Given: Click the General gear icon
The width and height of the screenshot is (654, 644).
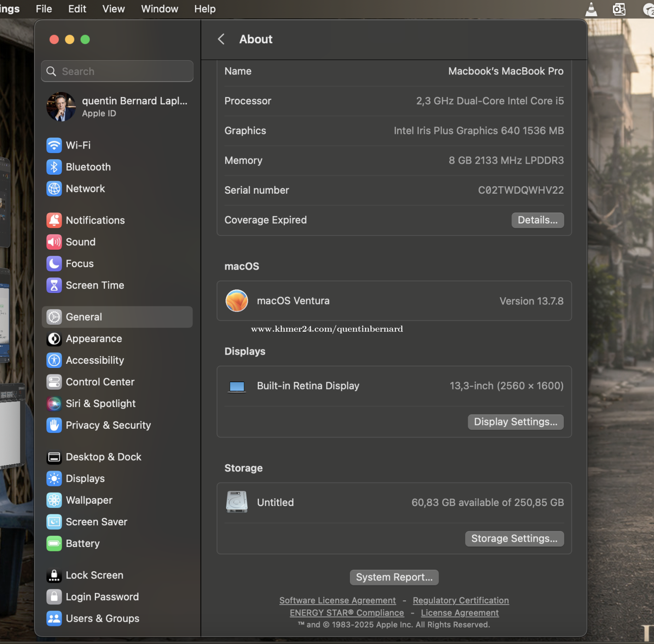Looking at the screenshot, I should (54, 317).
